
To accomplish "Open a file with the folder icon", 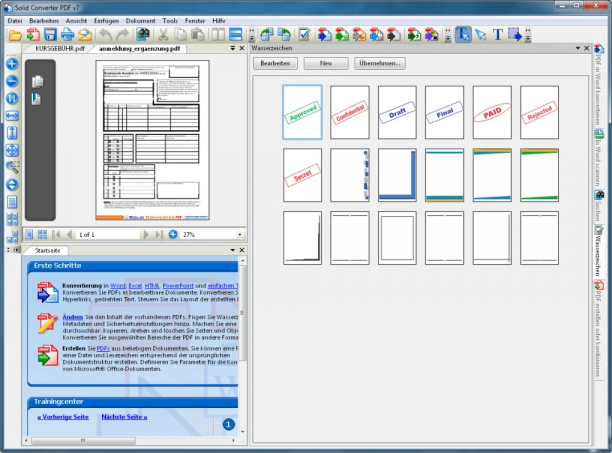I will [x=15, y=35].
